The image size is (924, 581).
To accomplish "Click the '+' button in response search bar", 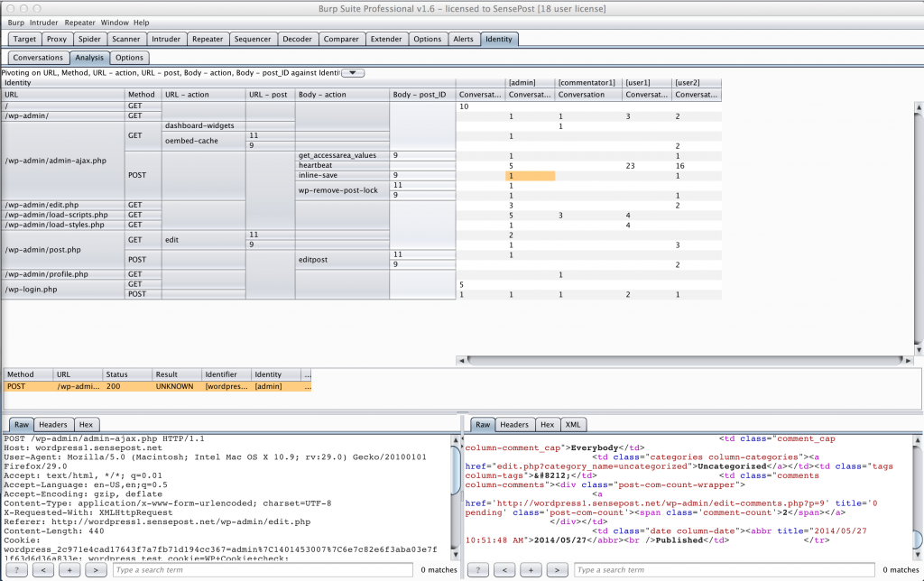I will tap(532, 569).
